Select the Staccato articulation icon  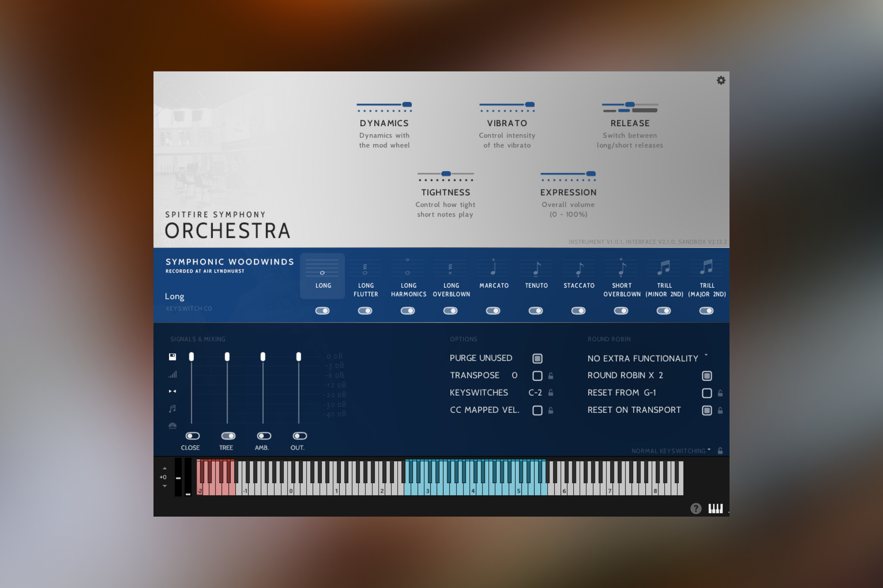[579, 268]
